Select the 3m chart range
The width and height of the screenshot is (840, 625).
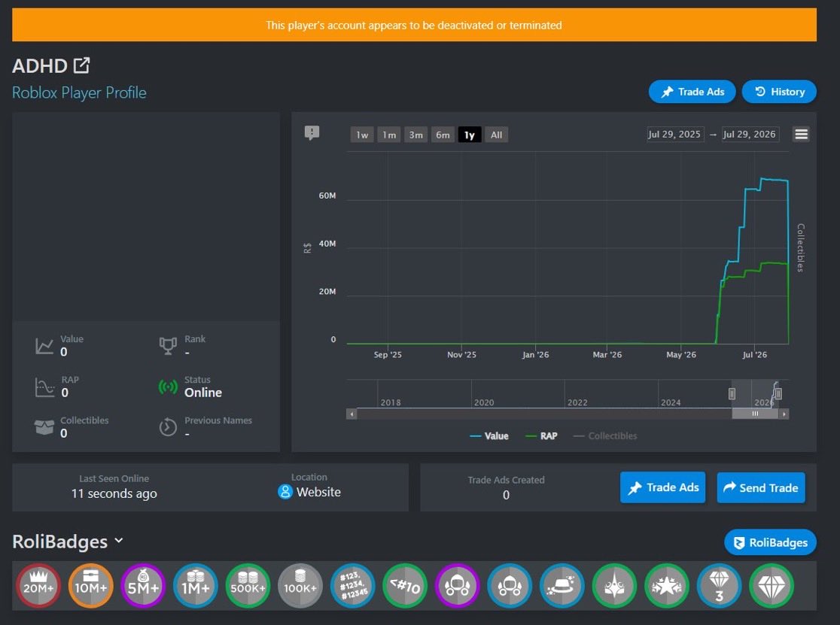click(416, 135)
